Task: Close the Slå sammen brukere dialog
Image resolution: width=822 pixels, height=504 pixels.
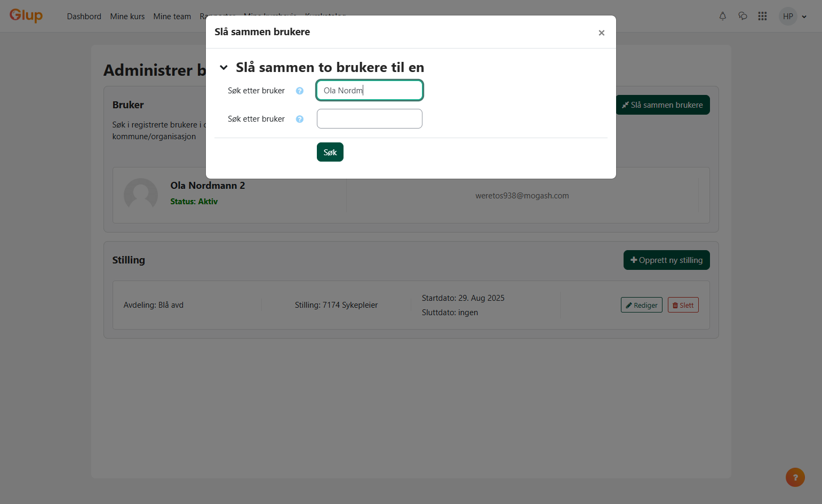Action: 601,33
